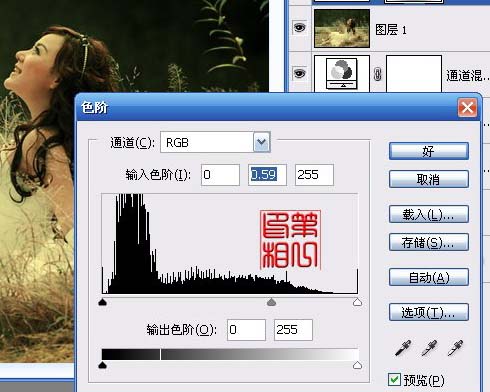Open the 通道 RGB channel dropdown

261,142
